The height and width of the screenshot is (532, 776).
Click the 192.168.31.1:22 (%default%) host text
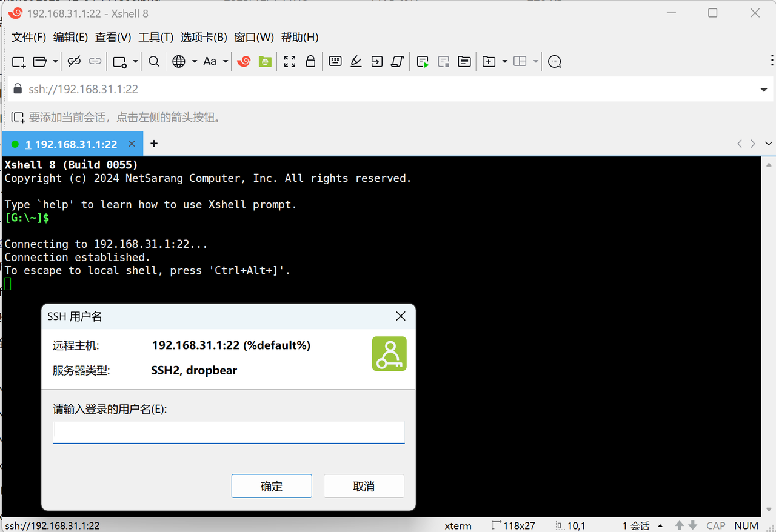(x=231, y=345)
